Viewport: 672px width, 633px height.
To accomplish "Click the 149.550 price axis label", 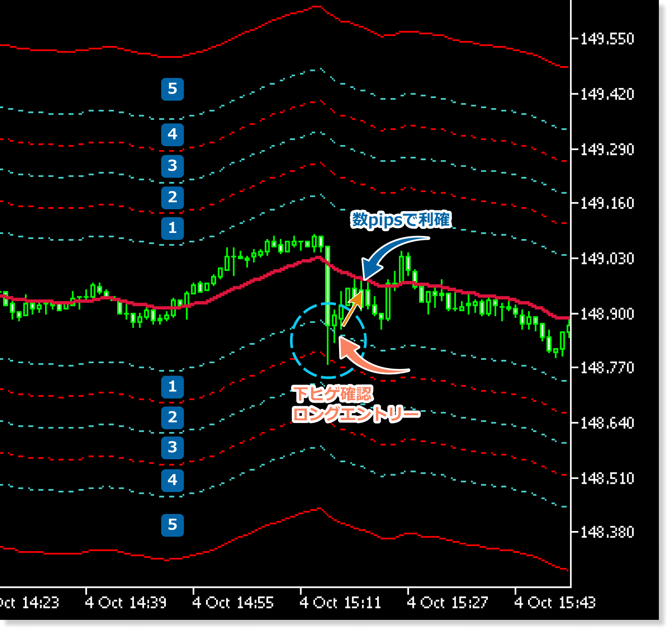I will (x=607, y=39).
